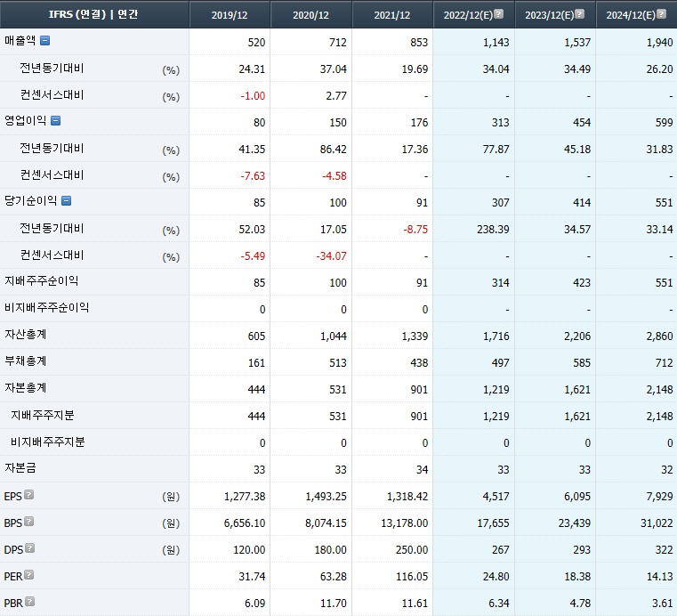The image size is (677, 616).
Task: Click DPS value 250.00 for 2021/12
Action: pyautogui.click(x=412, y=550)
